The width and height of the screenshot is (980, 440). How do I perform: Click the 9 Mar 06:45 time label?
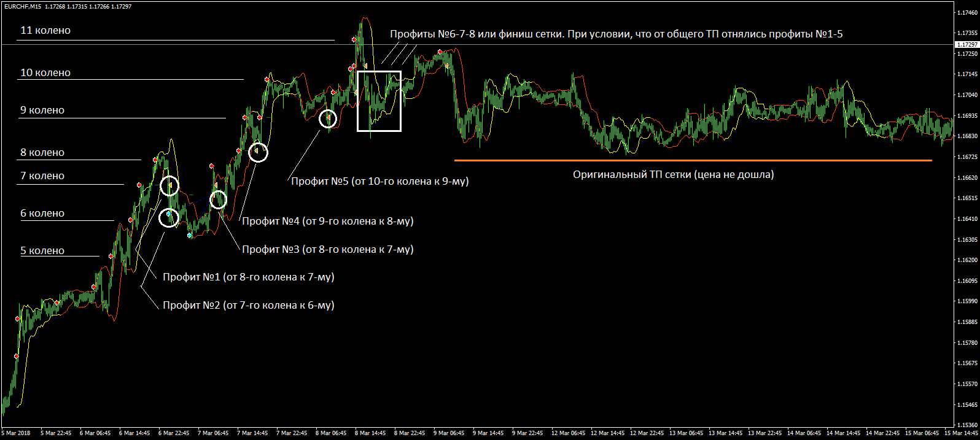click(x=449, y=433)
